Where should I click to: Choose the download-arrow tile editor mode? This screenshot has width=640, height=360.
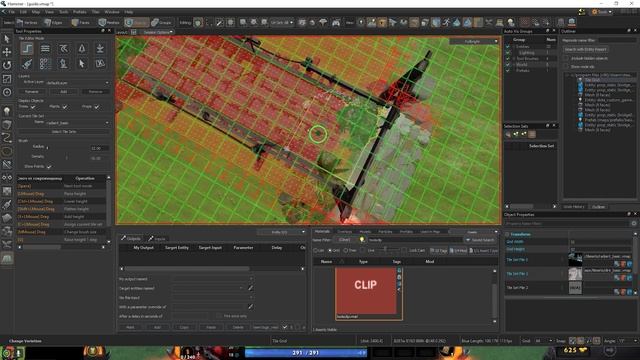(x=100, y=49)
